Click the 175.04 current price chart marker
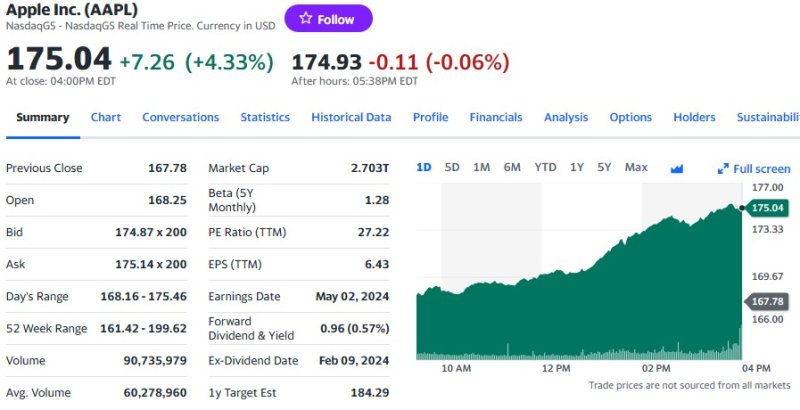Viewport: 800px width, 410px height. point(764,208)
